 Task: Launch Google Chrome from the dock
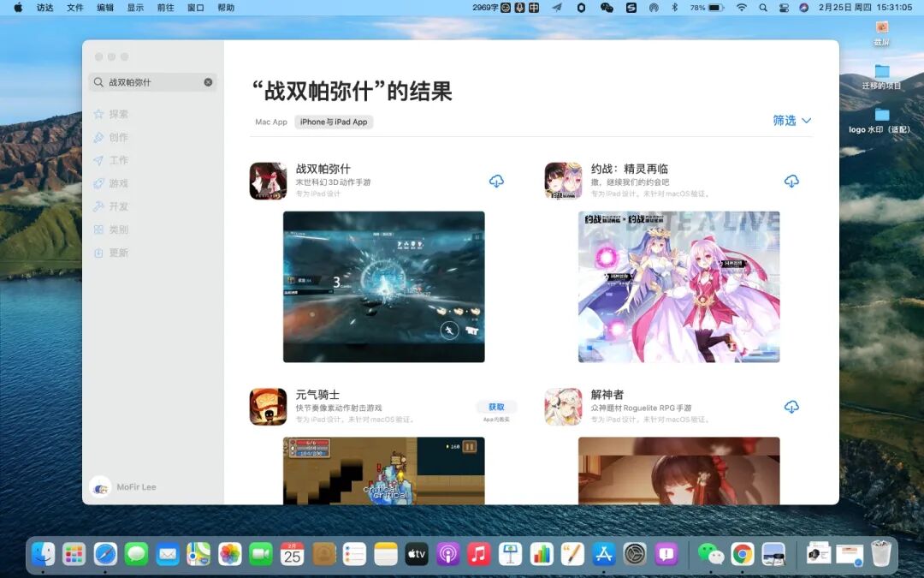743,554
